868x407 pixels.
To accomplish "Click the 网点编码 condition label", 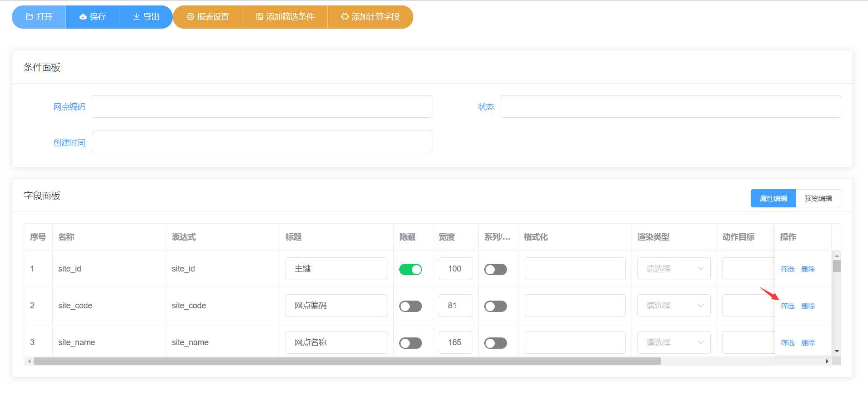I will point(69,107).
